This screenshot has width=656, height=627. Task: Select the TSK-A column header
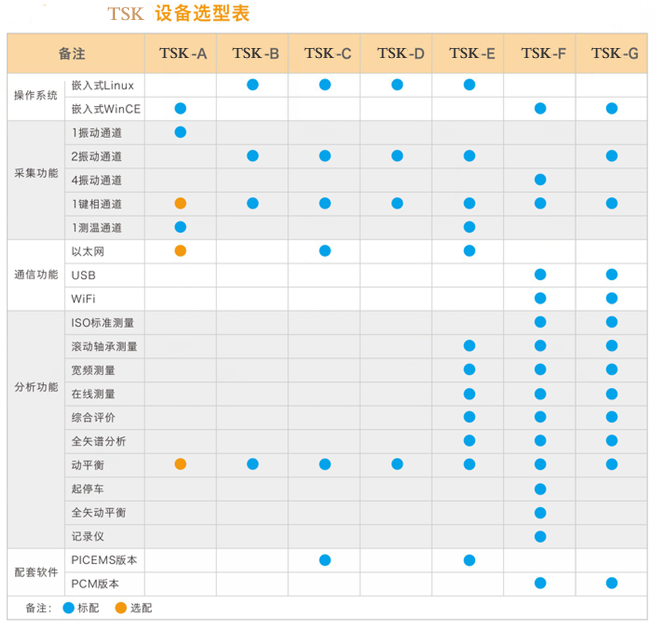(182, 54)
